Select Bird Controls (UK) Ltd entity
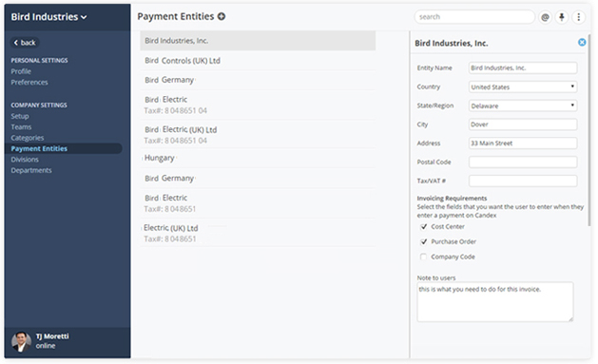 [258, 61]
